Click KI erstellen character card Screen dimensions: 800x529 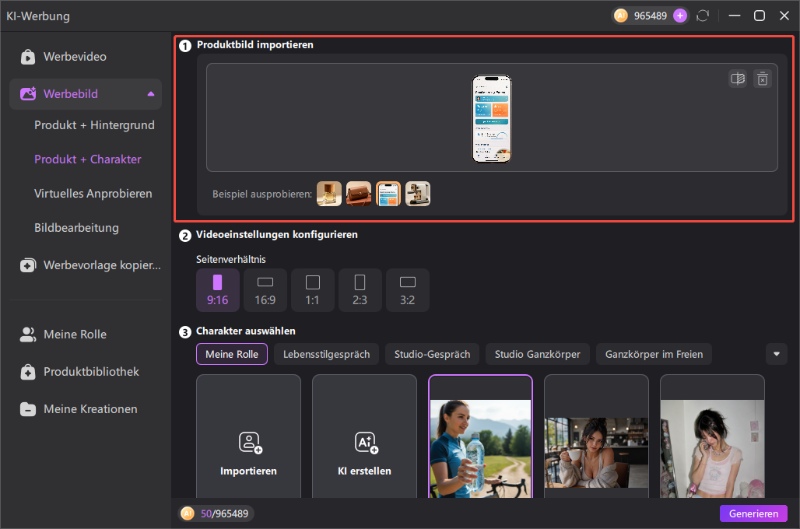tap(364, 436)
